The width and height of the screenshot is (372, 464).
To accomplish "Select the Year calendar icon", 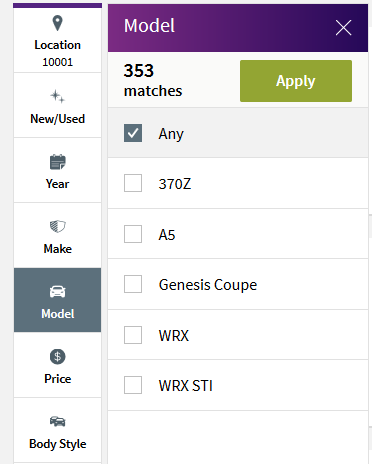I will 58,162.
